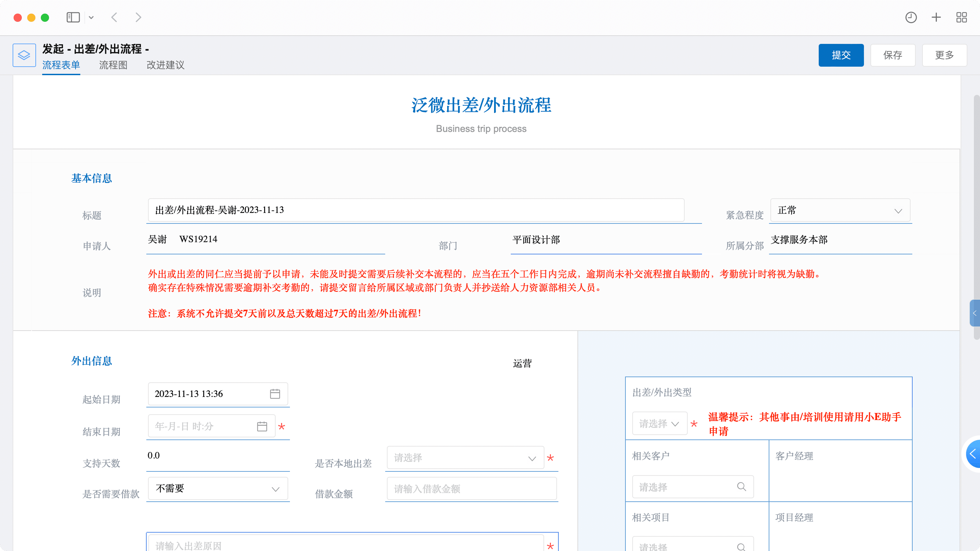Open the 是否本地出差 dropdown
980x551 pixels.
point(465,457)
